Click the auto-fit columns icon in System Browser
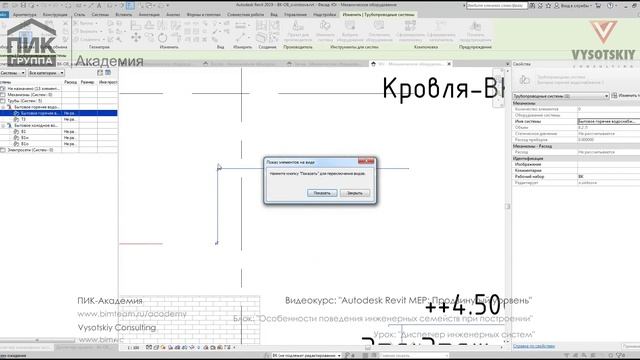 100,72
